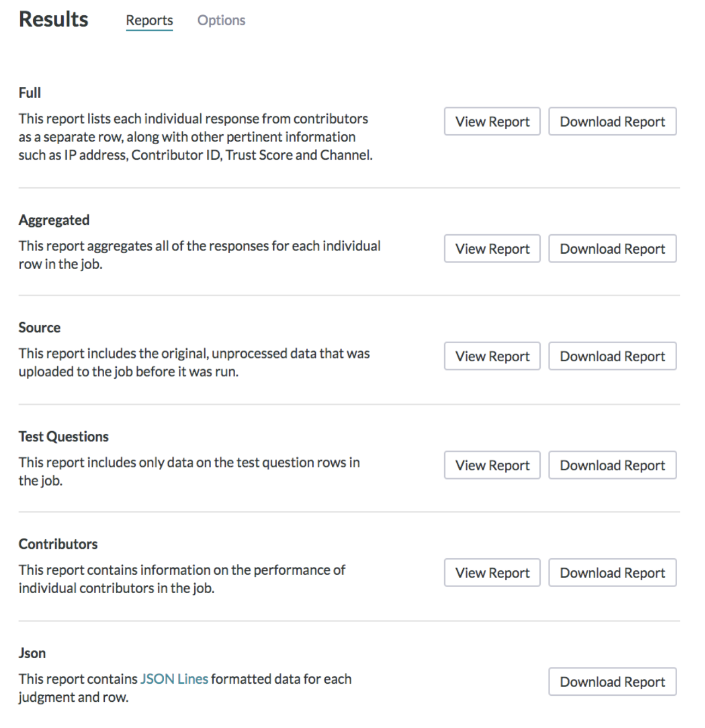
Task: Open the JSON Lines link
Action: 174,679
